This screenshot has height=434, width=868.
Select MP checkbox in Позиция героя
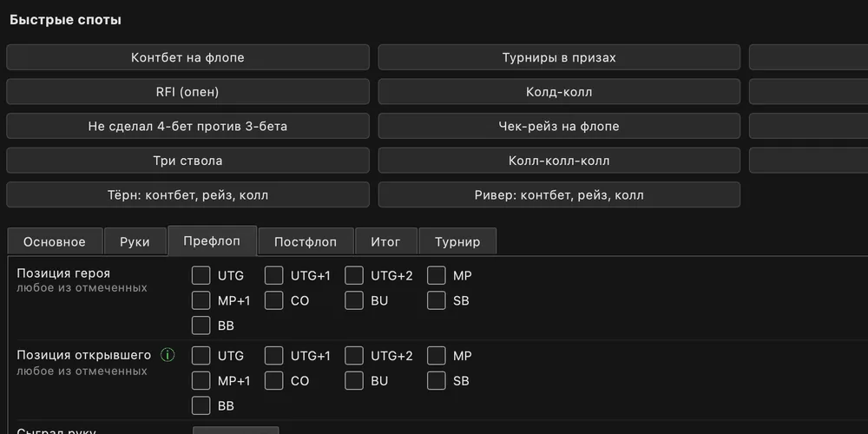pos(437,275)
